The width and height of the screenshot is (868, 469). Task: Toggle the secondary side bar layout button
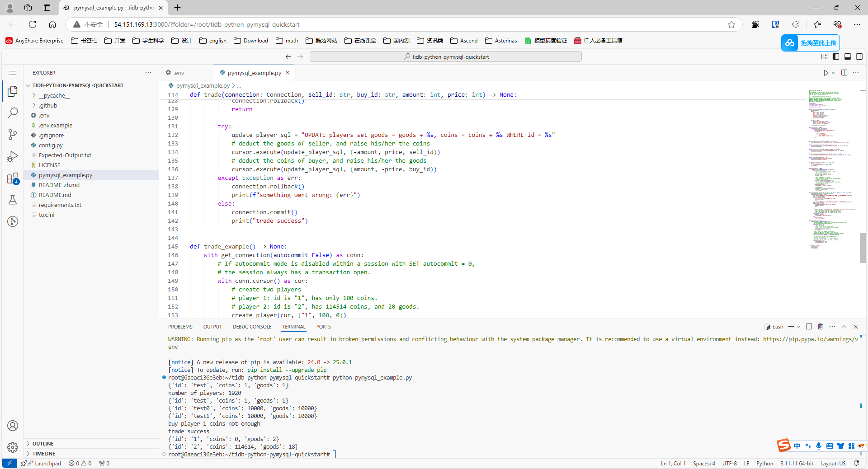pyautogui.click(x=859, y=56)
